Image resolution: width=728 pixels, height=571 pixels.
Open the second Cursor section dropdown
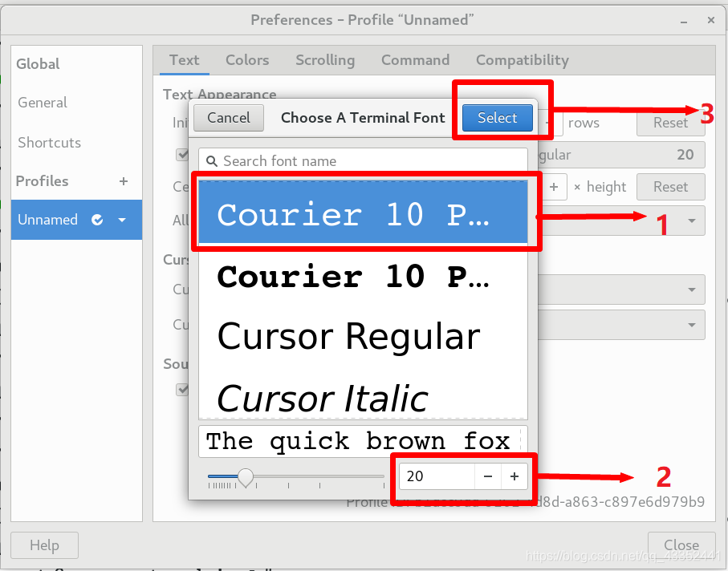click(621, 325)
